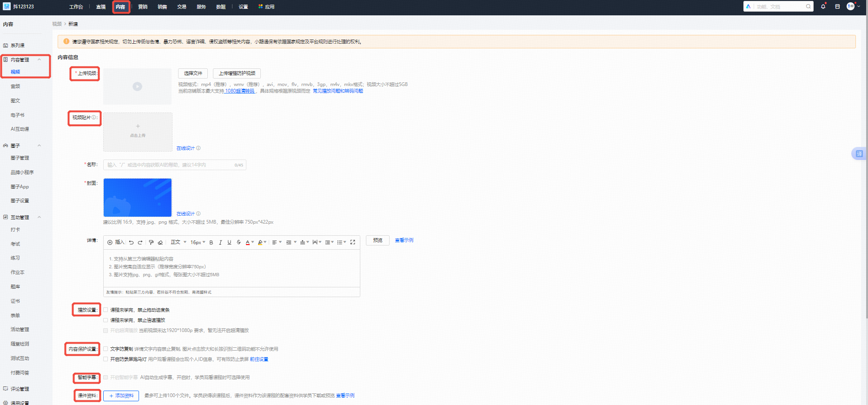Toggle underline formatting in the detail editor
868x405 pixels.
pyautogui.click(x=229, y=242)
